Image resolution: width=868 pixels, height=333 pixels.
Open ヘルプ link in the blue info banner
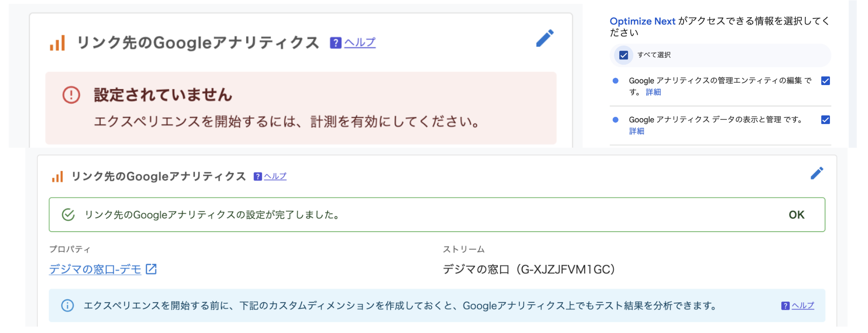tap(803, 306)
